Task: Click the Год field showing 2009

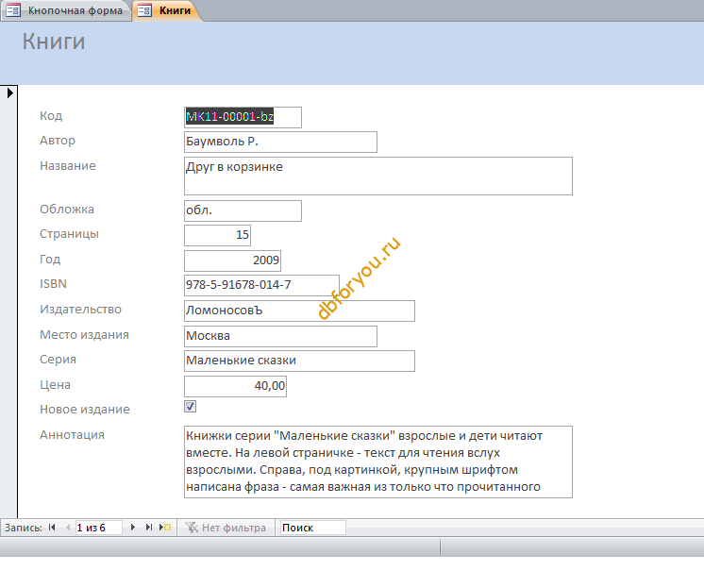Action: [x=232, y=260]
